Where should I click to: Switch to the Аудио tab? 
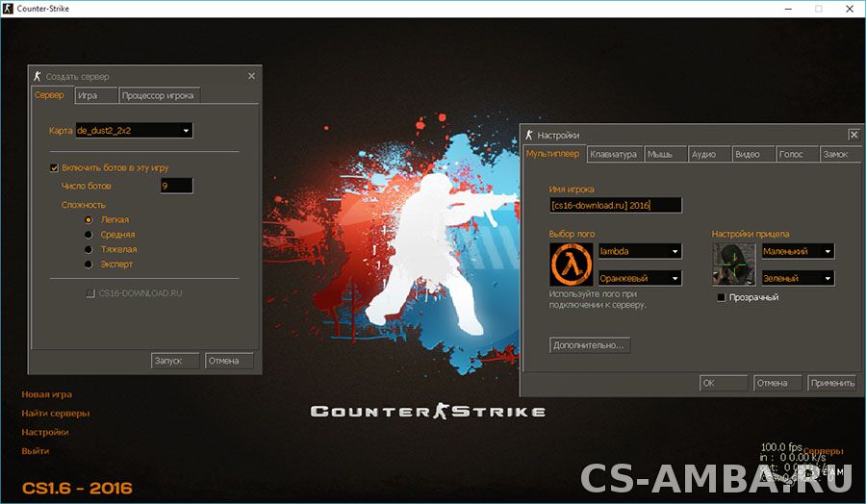click(710, 155)
